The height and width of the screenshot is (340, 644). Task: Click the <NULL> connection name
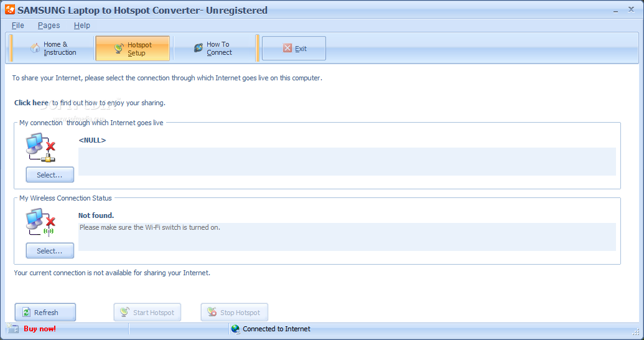[x=93, y=140]
